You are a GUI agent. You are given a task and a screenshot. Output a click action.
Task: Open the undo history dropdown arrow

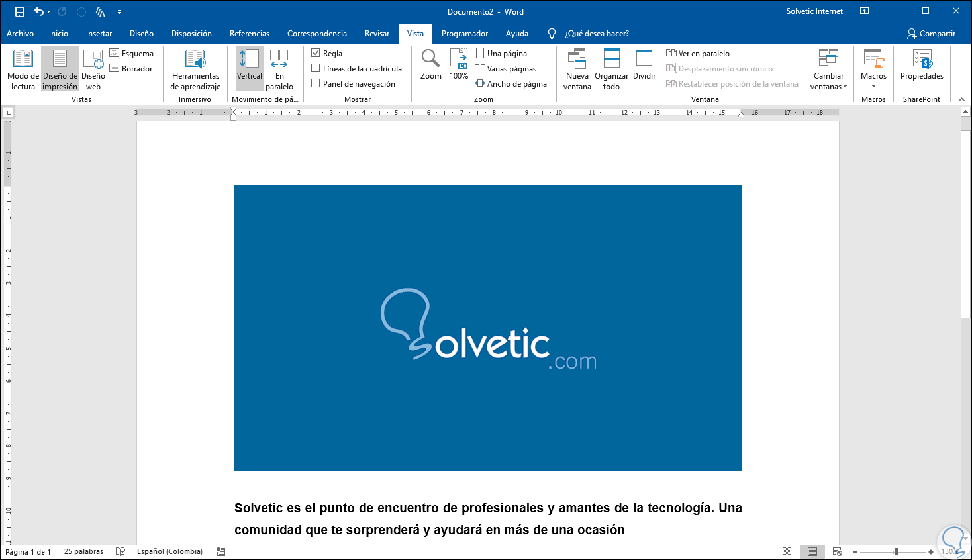click(49, 12)
